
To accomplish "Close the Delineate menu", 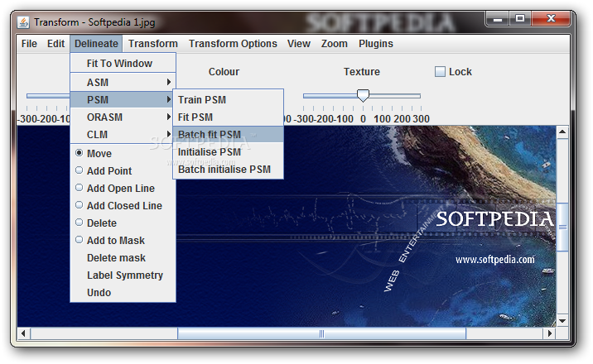I will [x=96, y=44].
